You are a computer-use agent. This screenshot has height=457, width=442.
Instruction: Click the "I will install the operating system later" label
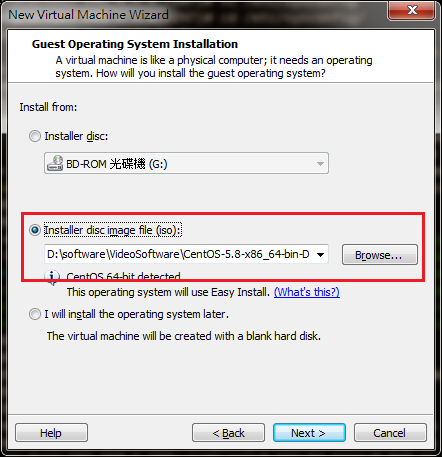click(x=137, y=314)
